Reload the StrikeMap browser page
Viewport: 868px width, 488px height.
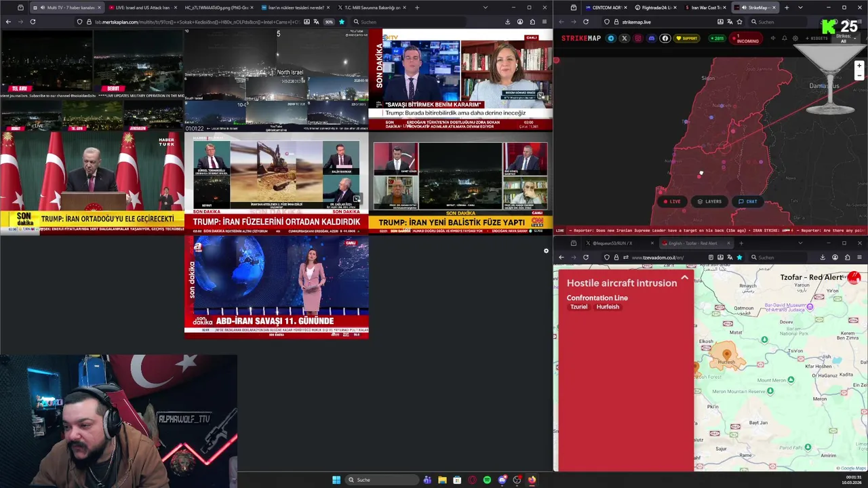tap(586, 22)
